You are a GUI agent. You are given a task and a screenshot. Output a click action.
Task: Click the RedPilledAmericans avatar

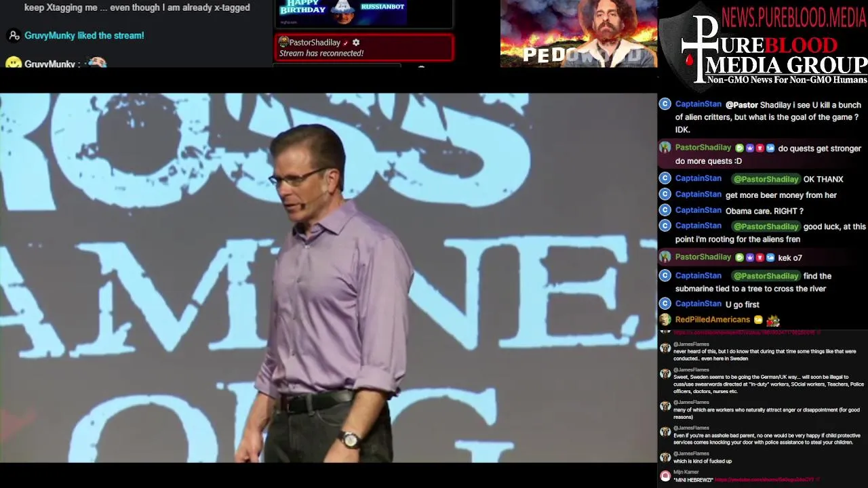pyautogui.click(x=665, y=320)
